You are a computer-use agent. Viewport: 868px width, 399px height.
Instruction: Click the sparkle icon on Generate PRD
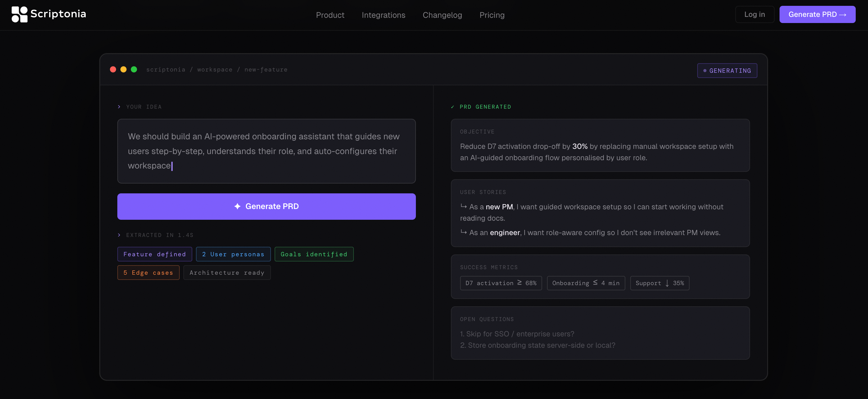tap(237, 206)
